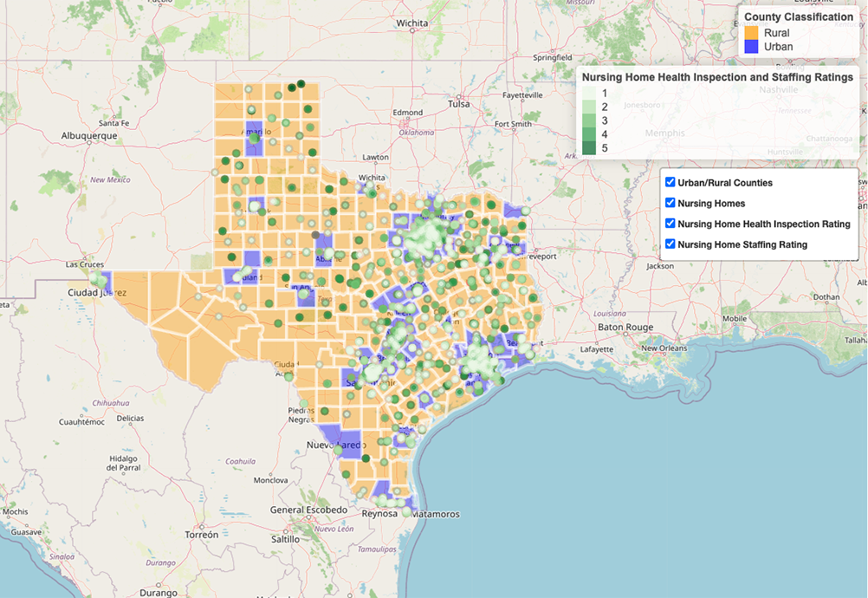Click the Louisiana state label
Viewport: 868px width, 598px height.
(x=610, y=314)
